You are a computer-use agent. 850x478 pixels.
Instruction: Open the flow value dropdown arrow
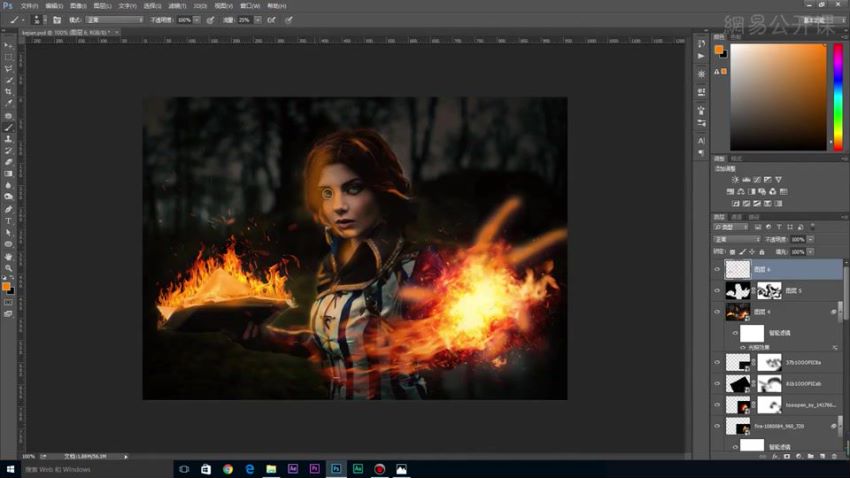(x=258, y=20)
